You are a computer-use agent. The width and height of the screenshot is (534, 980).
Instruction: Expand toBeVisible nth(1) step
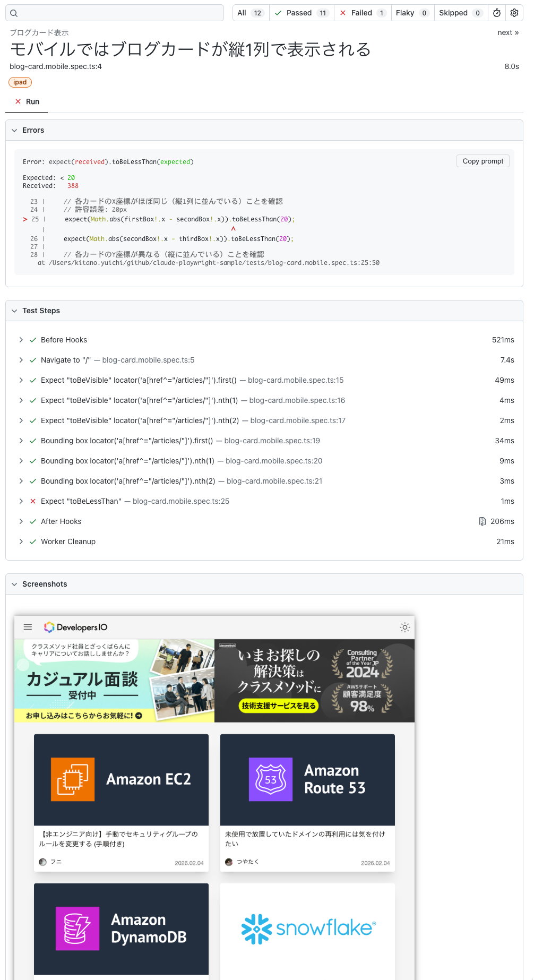(x=21, y=400)
